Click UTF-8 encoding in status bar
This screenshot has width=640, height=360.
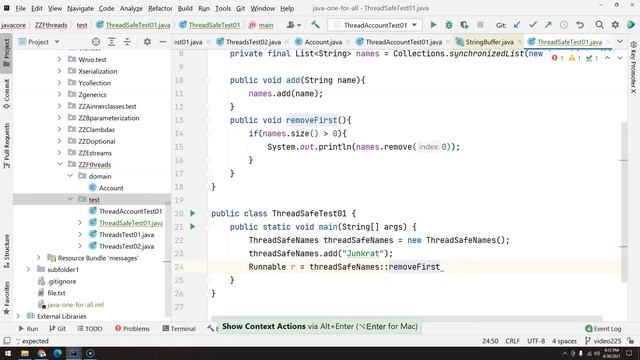[536, 341]
